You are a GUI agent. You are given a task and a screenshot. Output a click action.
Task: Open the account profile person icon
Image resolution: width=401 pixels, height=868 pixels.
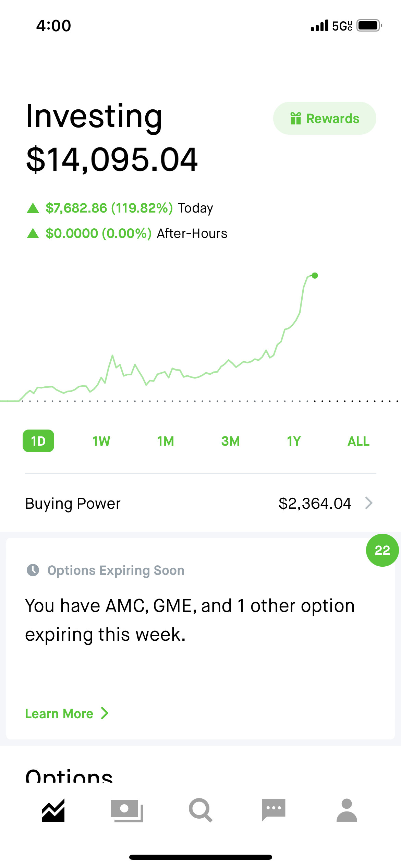pos(347,810)
